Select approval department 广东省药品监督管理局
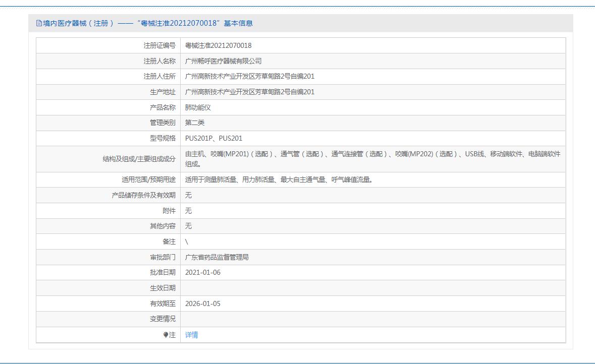 point(217,257)
